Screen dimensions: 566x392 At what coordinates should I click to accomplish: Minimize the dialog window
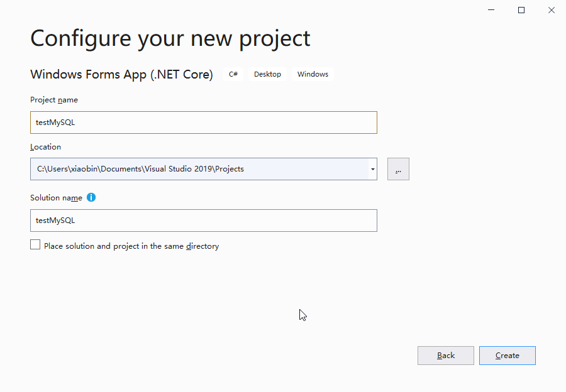492,10
